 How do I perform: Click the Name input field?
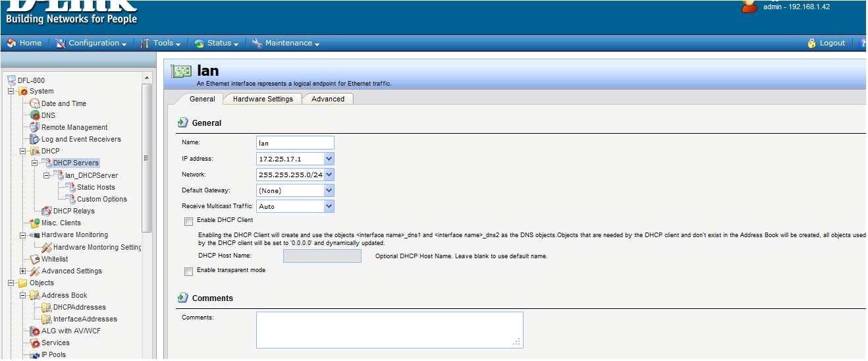pyautogui.click(x=295, y=143)
